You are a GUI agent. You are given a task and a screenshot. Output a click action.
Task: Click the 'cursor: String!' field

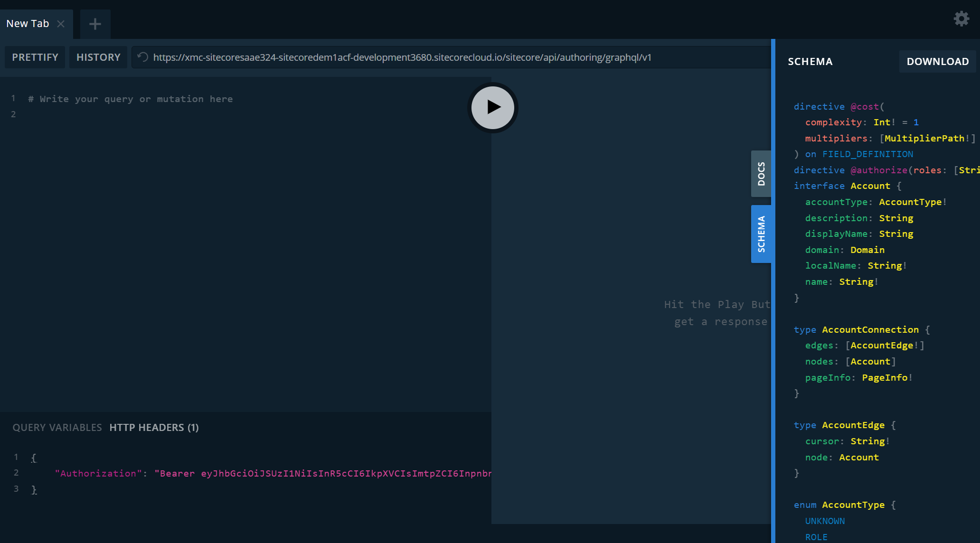pos(848,441)
